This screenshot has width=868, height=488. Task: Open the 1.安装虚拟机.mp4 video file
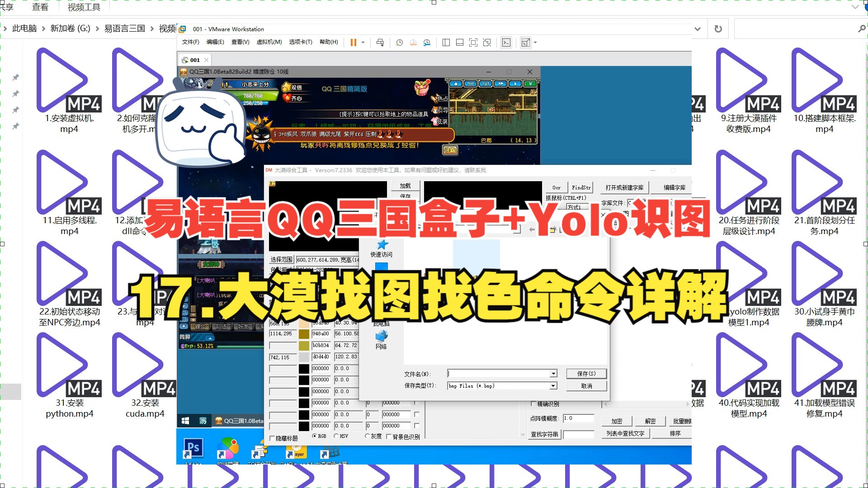69,90
